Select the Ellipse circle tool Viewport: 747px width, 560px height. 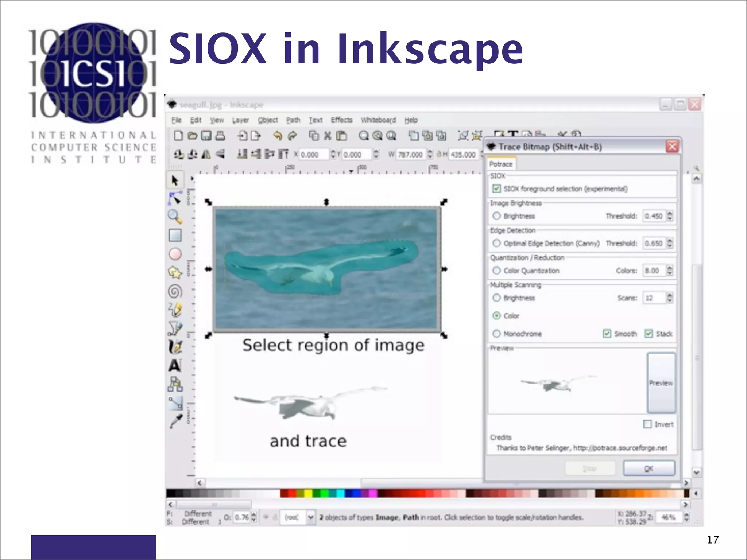tap(175, 254)
